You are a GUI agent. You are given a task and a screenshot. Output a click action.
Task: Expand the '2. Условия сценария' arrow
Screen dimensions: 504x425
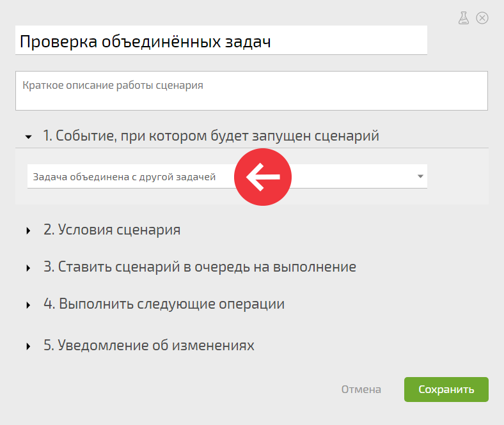coord(28,231)
